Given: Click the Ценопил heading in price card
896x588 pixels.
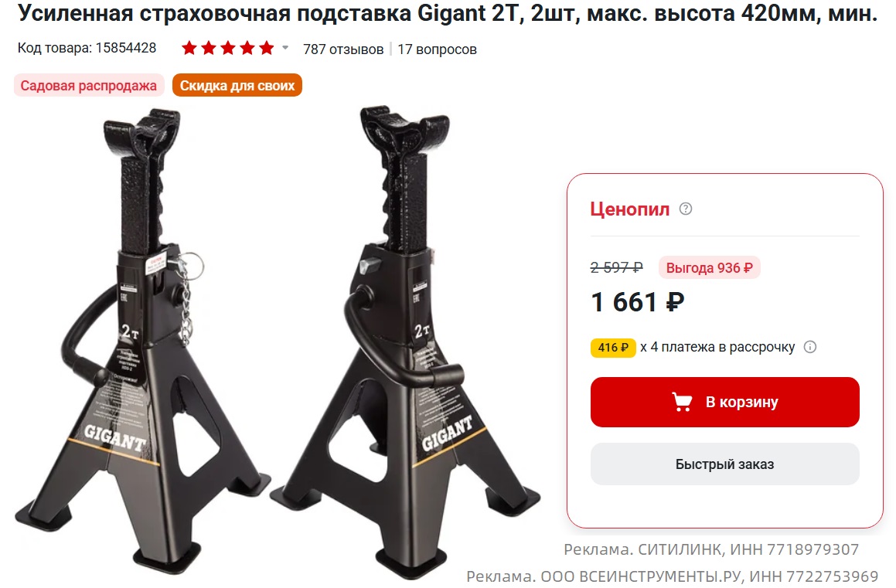Looking at the screenshot, I should (629, 209).
